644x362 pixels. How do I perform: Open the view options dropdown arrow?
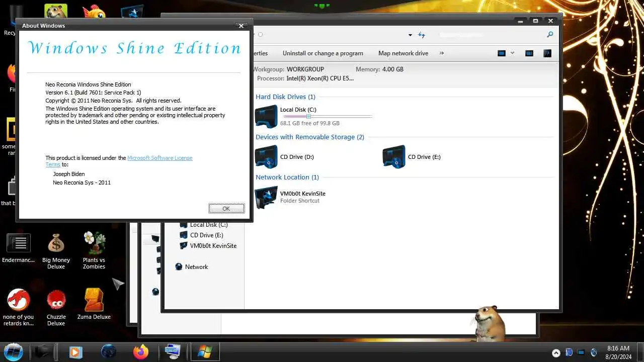coord(513,53)
